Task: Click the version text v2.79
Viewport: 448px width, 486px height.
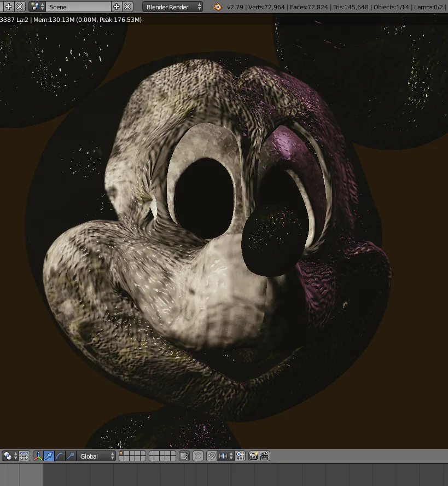Action: click(x=235, y=7)
